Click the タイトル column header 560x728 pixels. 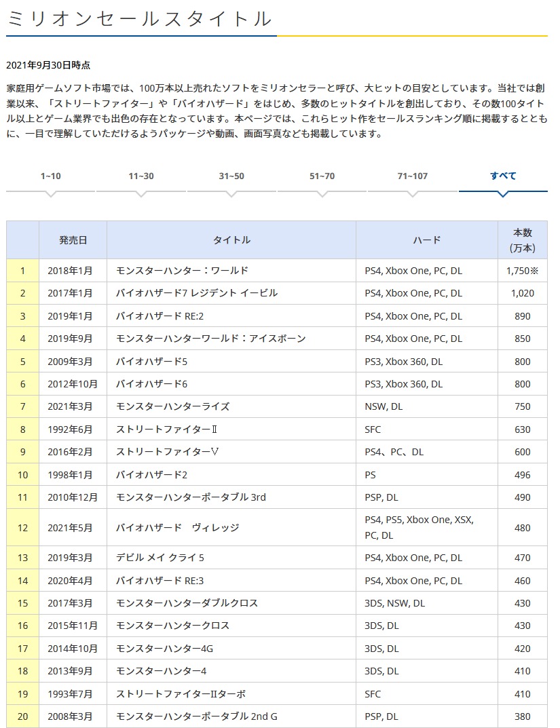tap(231, 240)
